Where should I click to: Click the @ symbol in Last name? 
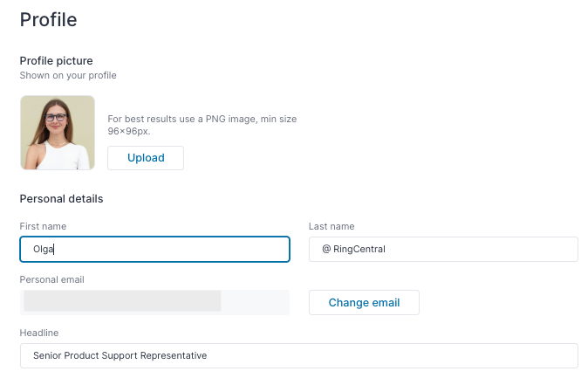click(x=326, y=249)
